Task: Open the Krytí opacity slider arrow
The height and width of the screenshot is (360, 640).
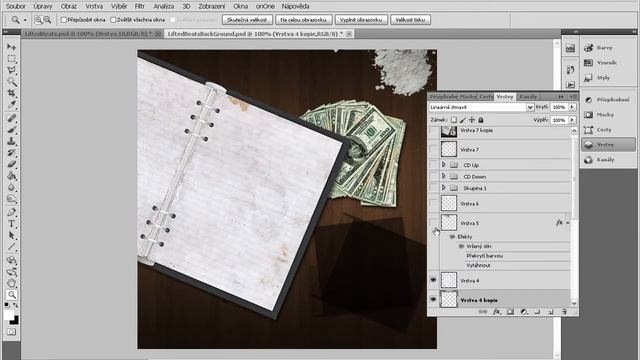Action: (x=572, y=107)
